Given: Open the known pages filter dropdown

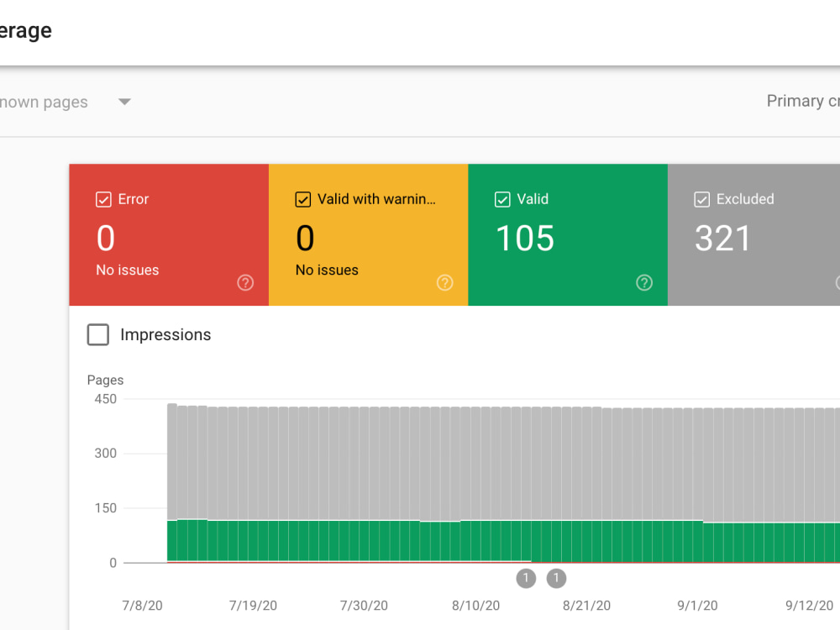Looking at the screenshot, I should 50,102.
